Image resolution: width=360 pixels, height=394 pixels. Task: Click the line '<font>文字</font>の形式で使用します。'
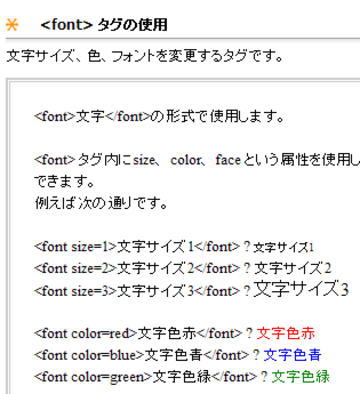coord(159,116)
